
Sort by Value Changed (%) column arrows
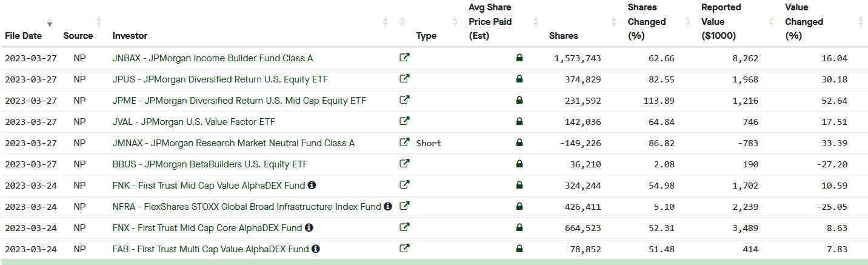[861, 22]
